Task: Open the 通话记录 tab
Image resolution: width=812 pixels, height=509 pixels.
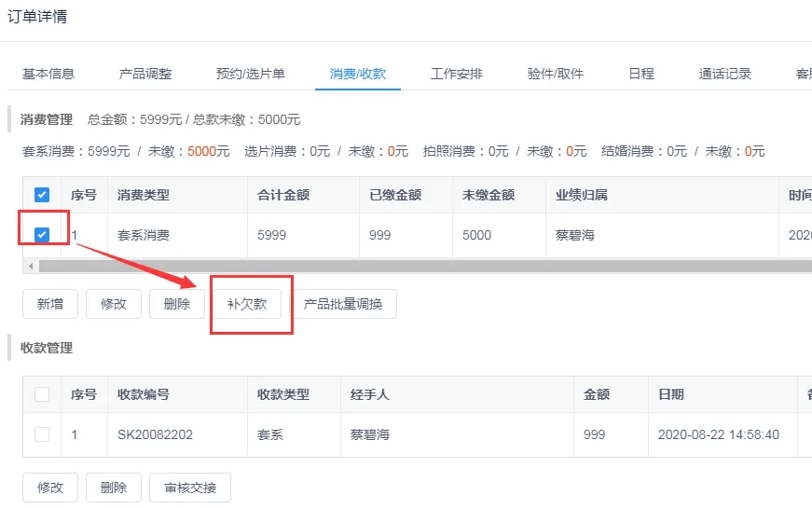Action: click(x=725, y=74)
